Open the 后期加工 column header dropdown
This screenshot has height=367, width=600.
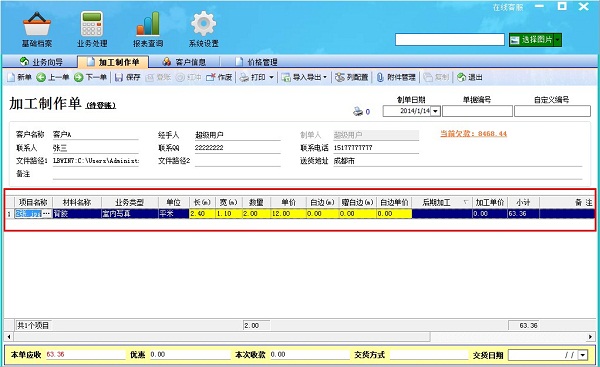(466, 202)
